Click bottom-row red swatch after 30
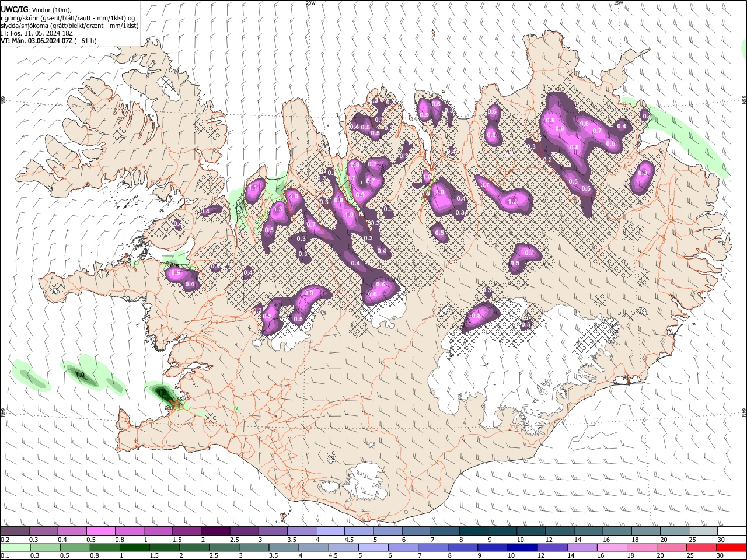This screenshot has height=560, width=747. point(731,547)
